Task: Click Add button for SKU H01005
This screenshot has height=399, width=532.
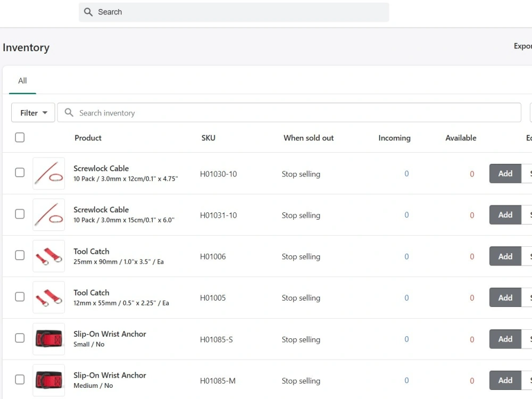Action: [505, 297]
